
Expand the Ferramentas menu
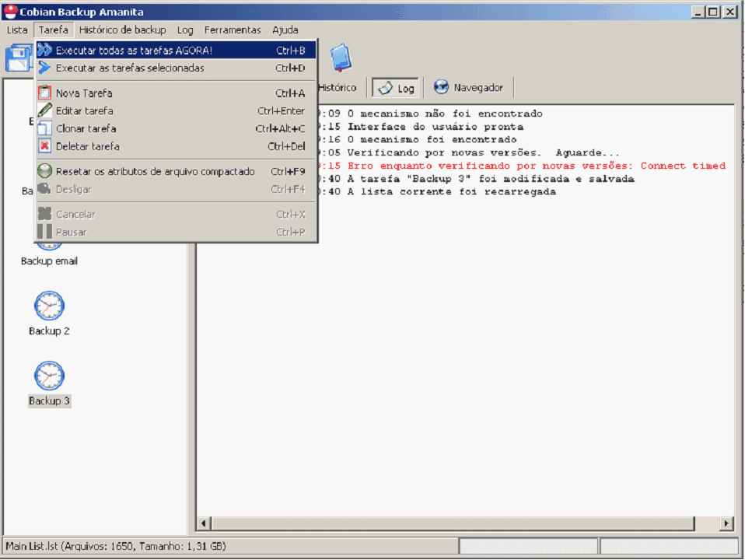233,30
